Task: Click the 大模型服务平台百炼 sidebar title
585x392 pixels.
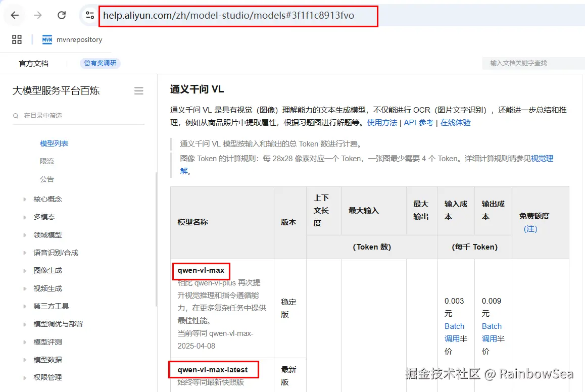Action: (x=56, y=90)
